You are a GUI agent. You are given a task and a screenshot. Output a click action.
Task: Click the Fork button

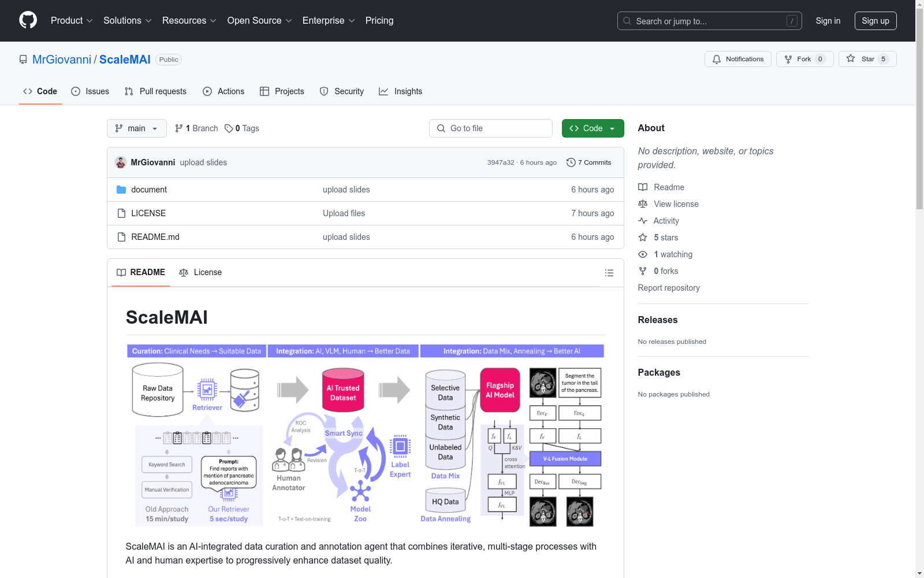tap(805, 59)
